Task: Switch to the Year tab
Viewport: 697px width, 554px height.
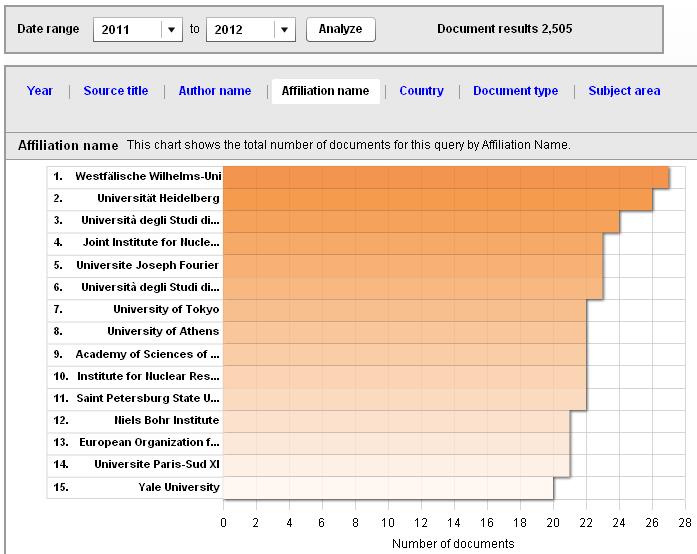Action: click(40, 91)
